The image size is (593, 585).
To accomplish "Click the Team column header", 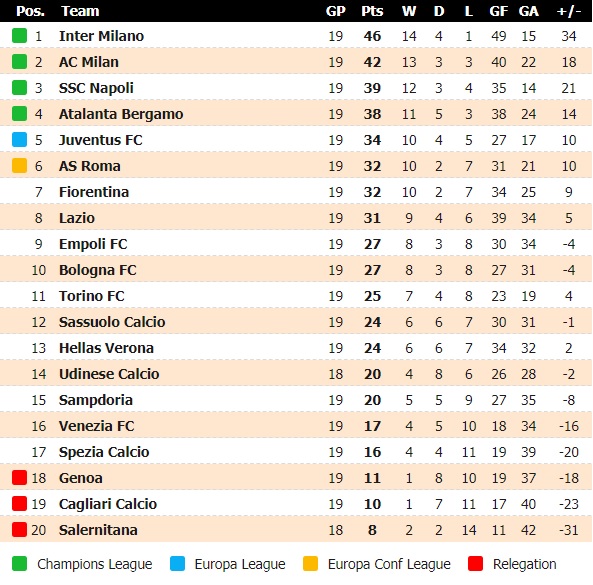I will pyautogui.click(x=80, y=11).
